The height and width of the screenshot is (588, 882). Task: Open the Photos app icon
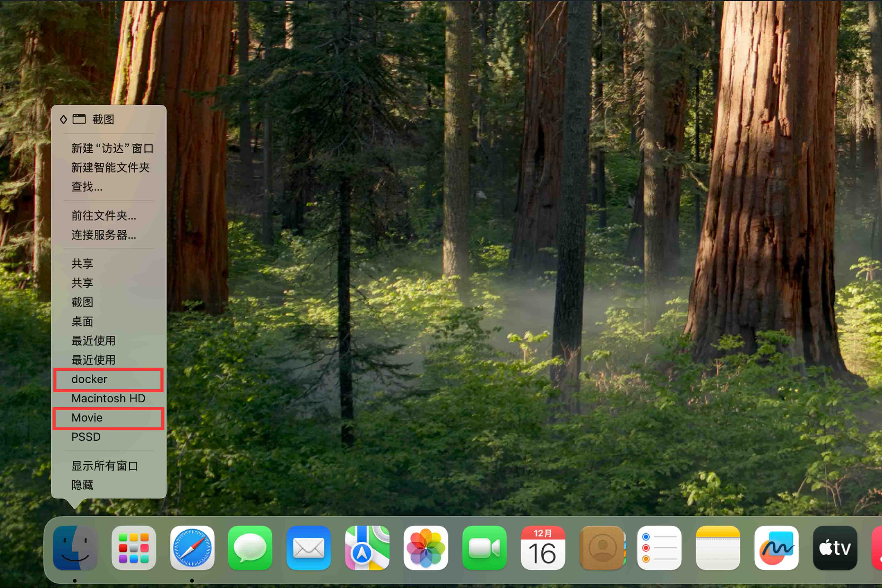click(426, 548)
